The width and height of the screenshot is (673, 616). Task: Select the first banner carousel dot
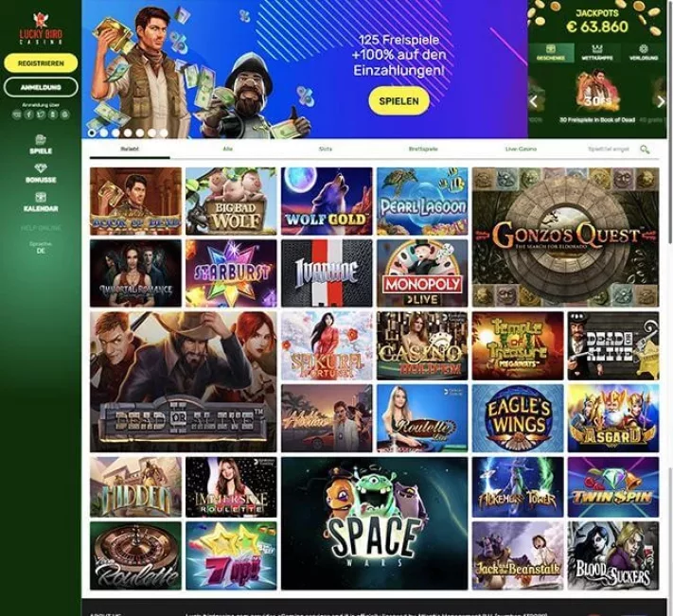[x=92, y=133]
